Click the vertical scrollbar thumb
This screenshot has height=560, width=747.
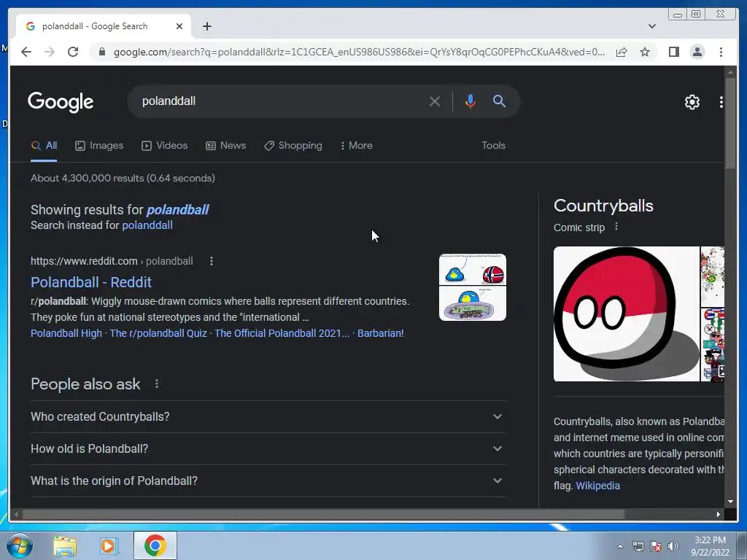click(x=729, y=122)
